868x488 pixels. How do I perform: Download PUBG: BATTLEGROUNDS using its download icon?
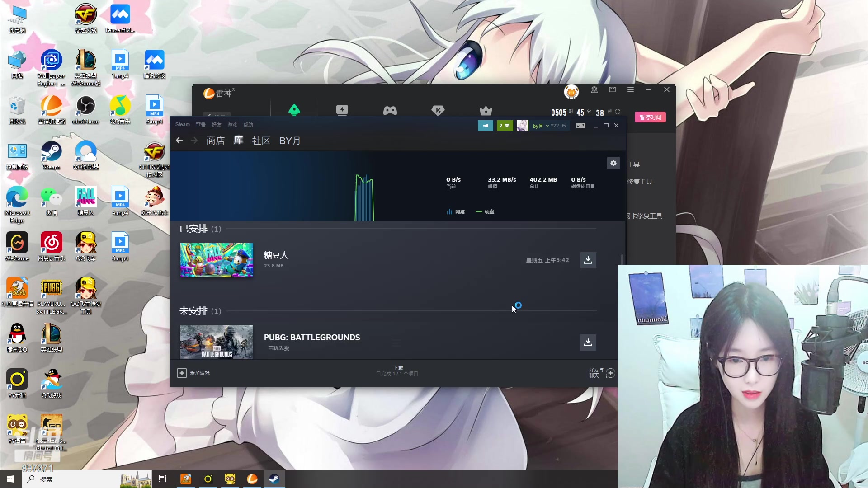click(x=588, y=343)
